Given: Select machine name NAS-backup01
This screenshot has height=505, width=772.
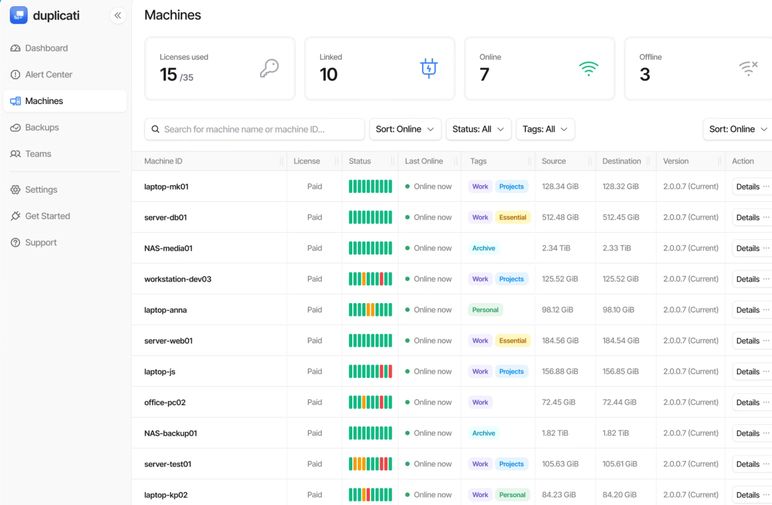Looking at the screenshot, I should pos(170,433).
